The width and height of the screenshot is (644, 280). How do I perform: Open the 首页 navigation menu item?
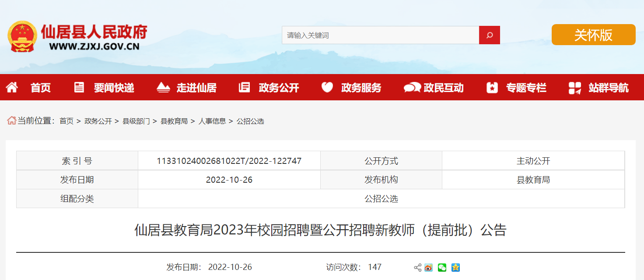(x=41, y=88)
